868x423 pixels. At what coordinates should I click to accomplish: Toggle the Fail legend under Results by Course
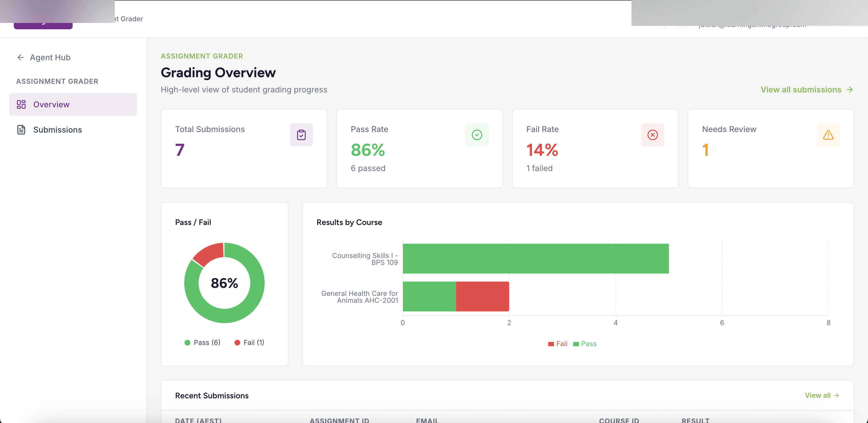557,344
